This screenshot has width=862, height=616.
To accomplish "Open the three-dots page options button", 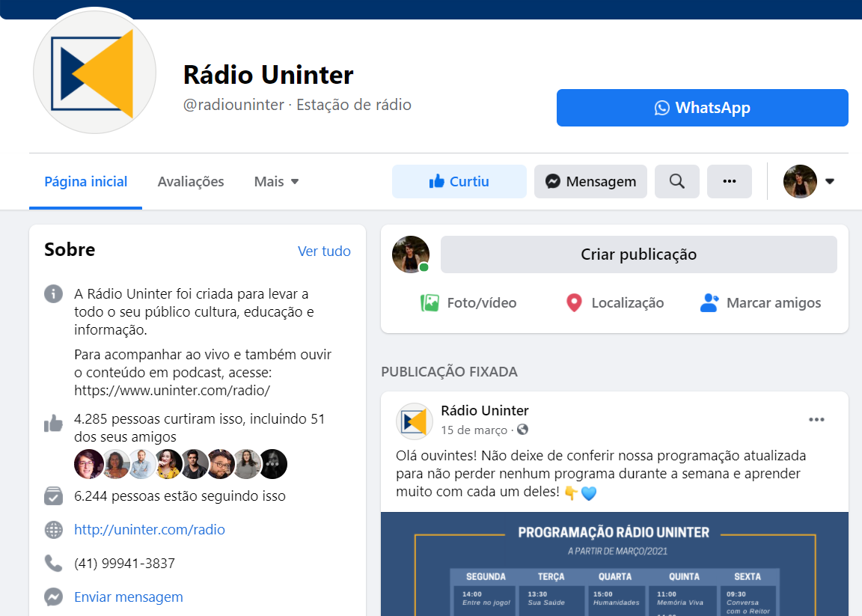I will pos(729,181).
